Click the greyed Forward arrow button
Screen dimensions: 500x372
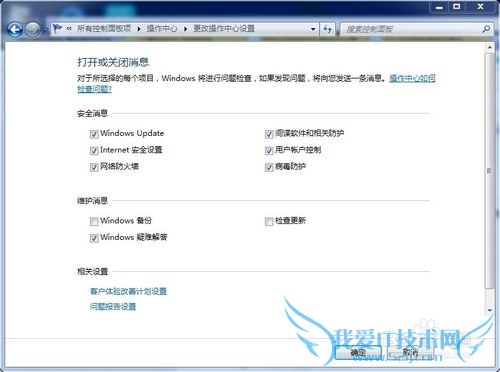[33, 30]
